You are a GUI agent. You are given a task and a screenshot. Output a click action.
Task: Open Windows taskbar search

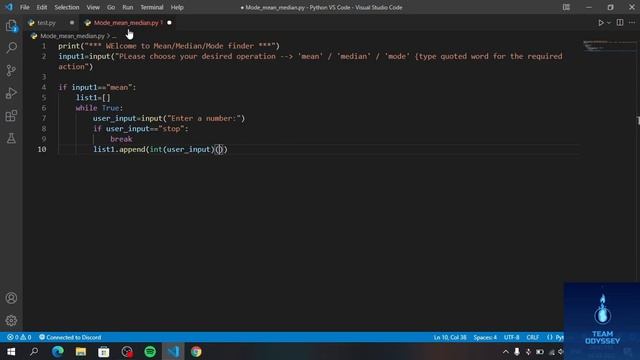click(34, 351)
